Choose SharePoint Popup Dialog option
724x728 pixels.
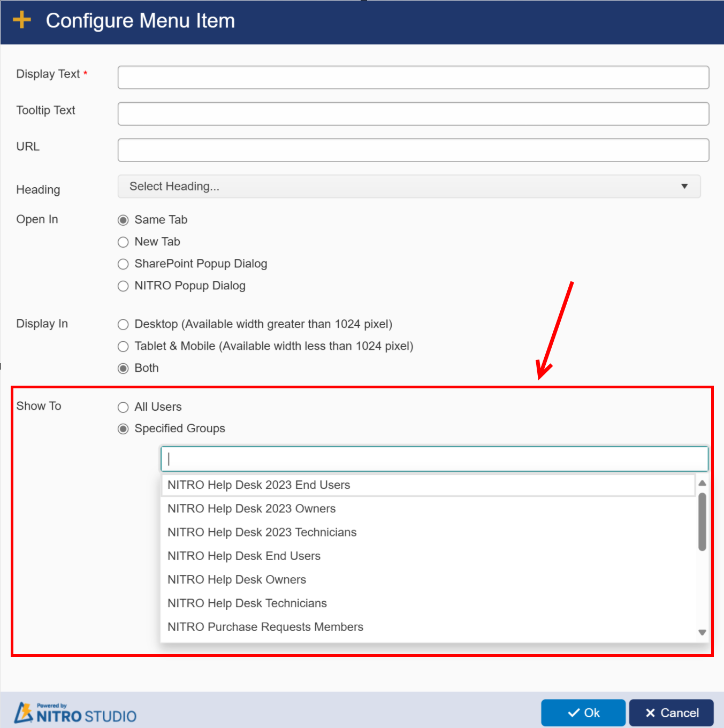123,264
